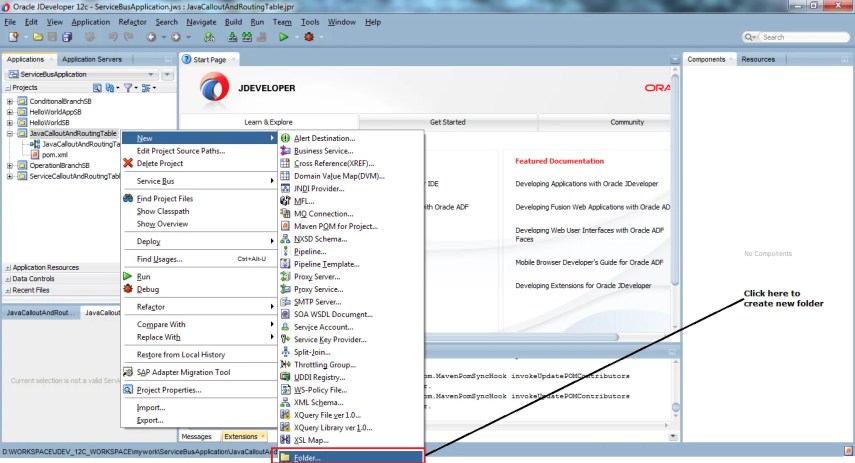
Task: Click the Throttling Group icon
Action: click(x=285, y=364)
